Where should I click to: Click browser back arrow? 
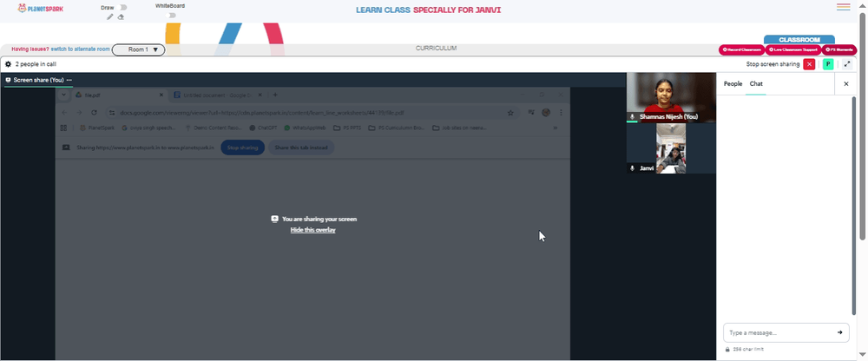[64, 113]
